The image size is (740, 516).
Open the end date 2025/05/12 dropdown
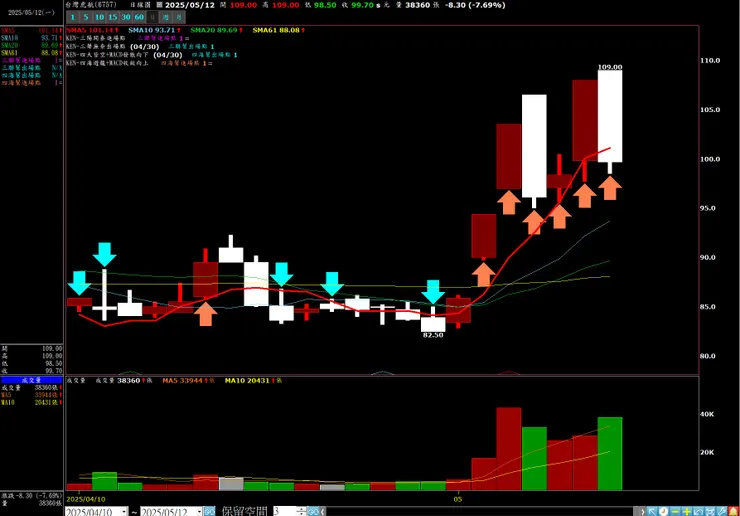[x=199, y=511]
